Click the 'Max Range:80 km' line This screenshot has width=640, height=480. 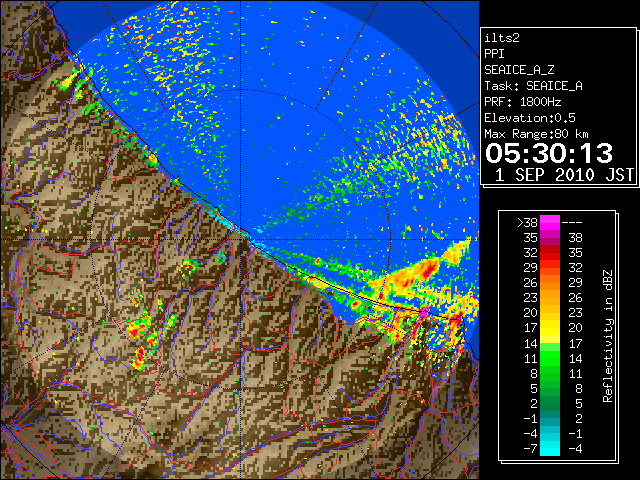pyautogui.click(x=536, y=134)
